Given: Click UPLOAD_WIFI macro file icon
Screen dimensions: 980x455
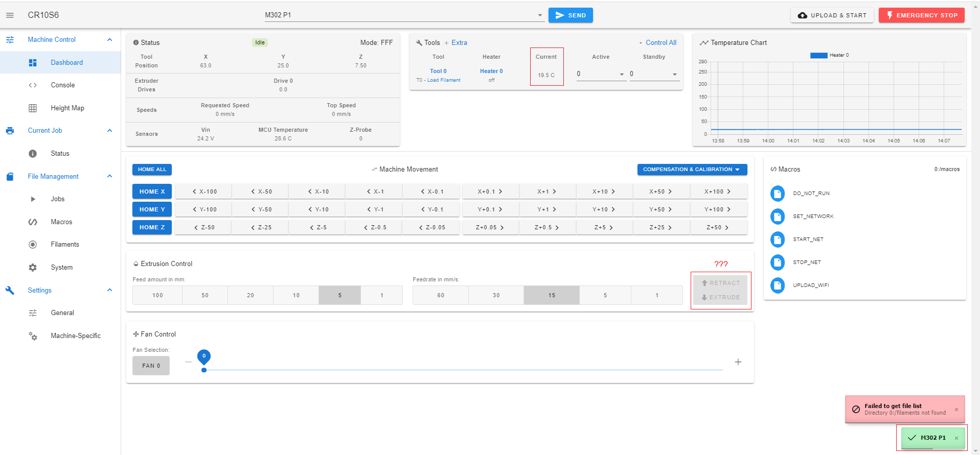Looking at the screenshot, I should (778, 285).
